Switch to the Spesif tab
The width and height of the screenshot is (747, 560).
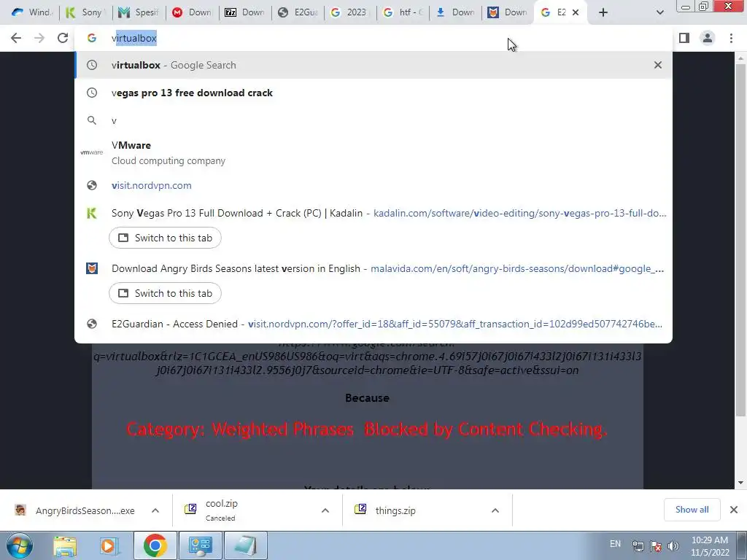tap(139, 12)
